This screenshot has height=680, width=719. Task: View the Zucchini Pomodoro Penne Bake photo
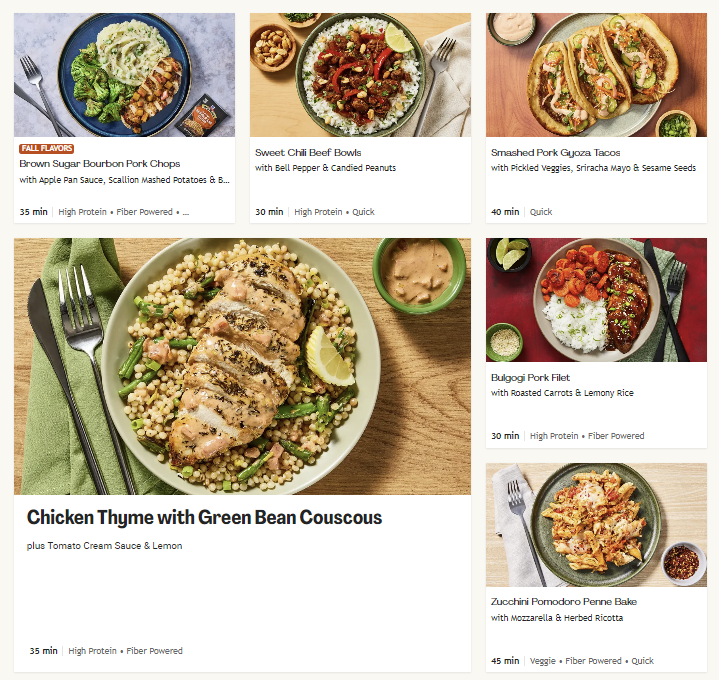596,525
